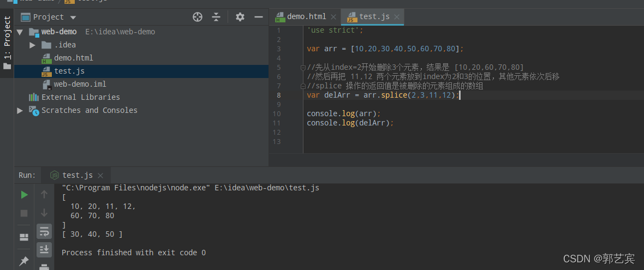Click 'Process finished with exit code 0'
Screen dimensions: 644x270
(134, 253)
